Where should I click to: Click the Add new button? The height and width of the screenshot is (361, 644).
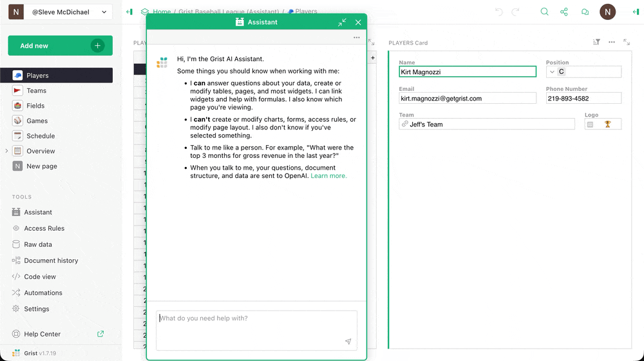click(x=61, y=46)
